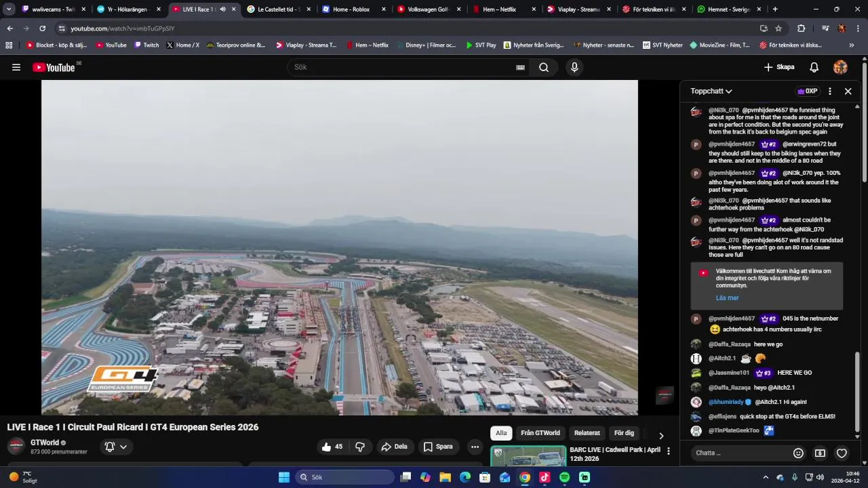Open the YouTube guide hamburger menu
Image resolution: width=868 pixels, height=488 pixels.
16,67
